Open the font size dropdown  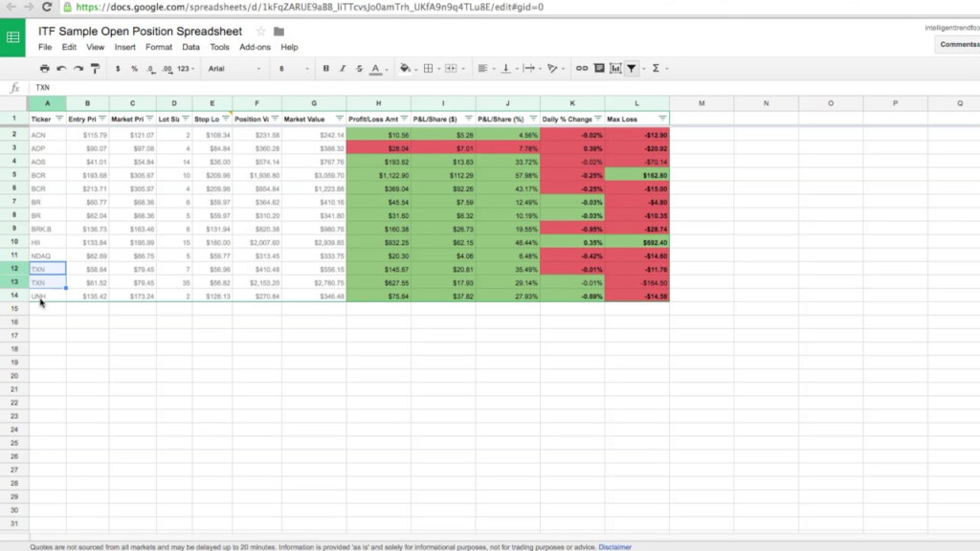coord(294,69)
